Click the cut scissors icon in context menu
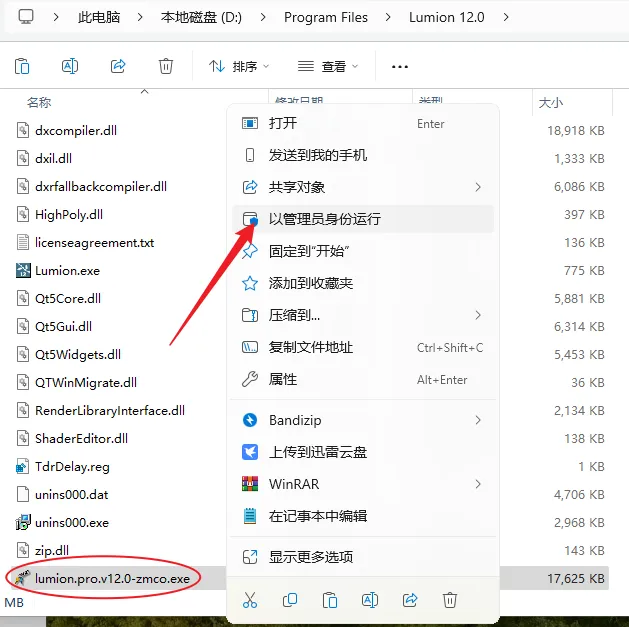The height and width of the screenshot is (627, 629). [x=250, y=600]
